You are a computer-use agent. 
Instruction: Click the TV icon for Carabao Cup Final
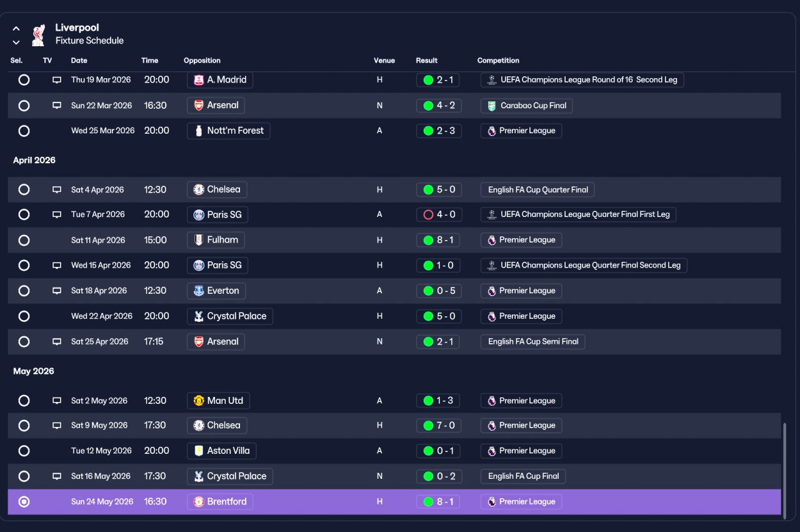[57, 106]
